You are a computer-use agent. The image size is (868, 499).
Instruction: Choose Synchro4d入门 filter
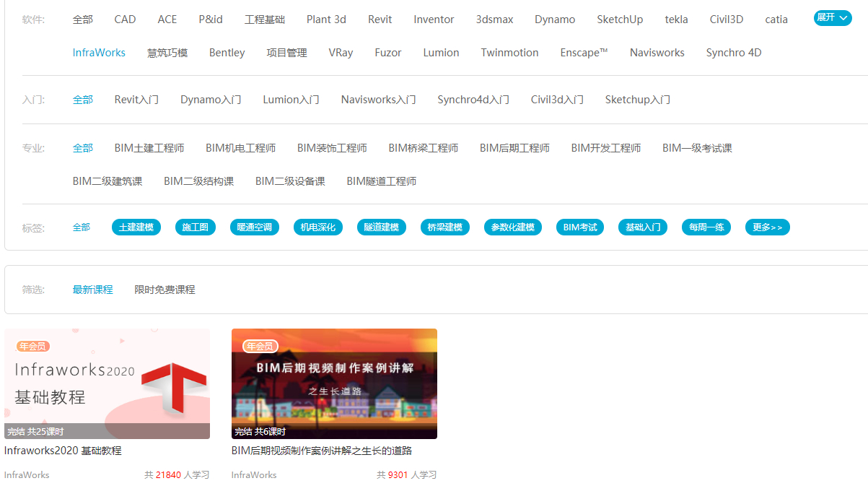473,100
